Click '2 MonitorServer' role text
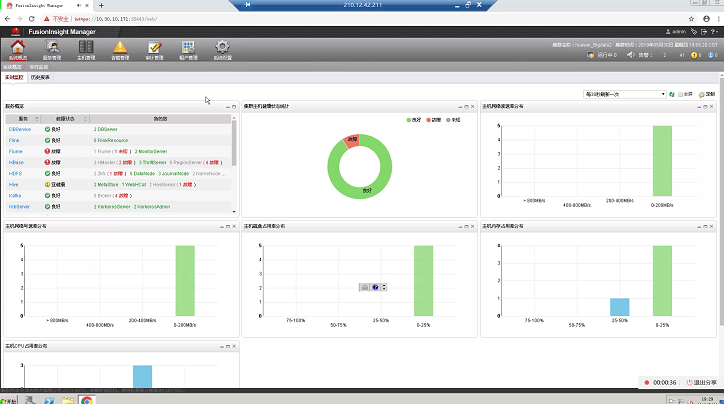Screen dimensions: 724x404 pyautogui.click(x=151, y=151)
